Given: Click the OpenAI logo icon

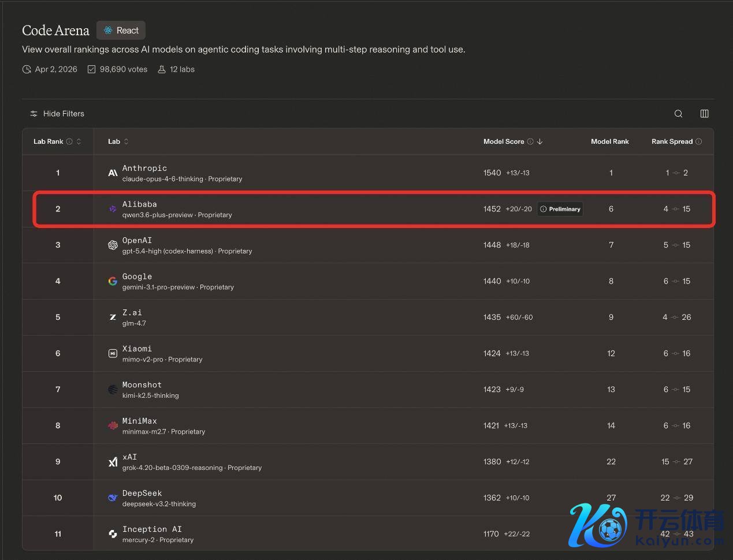Looking at the screenshot, I should point(113,245).
